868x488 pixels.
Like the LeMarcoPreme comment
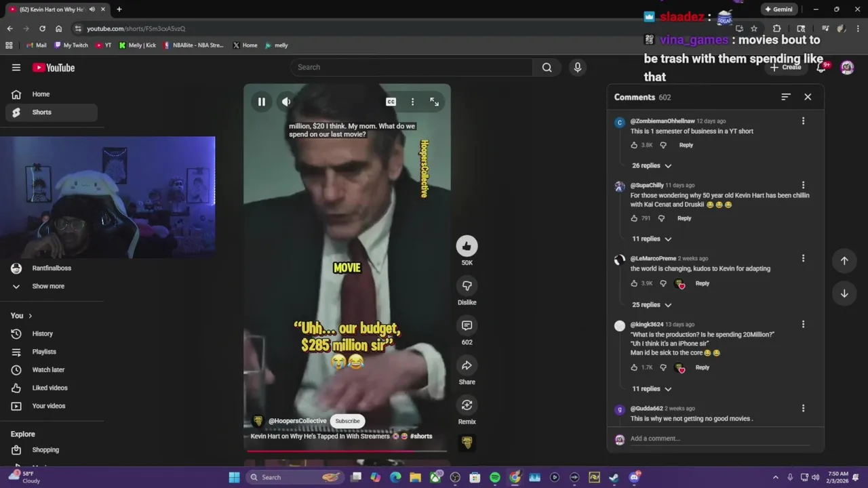click(634, 283)
